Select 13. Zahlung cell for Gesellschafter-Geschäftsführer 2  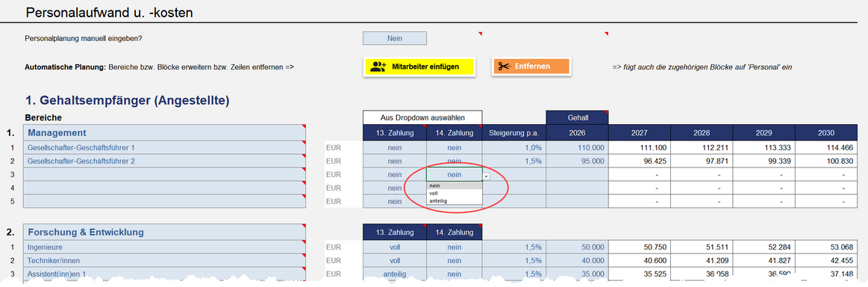coord(395,161)
